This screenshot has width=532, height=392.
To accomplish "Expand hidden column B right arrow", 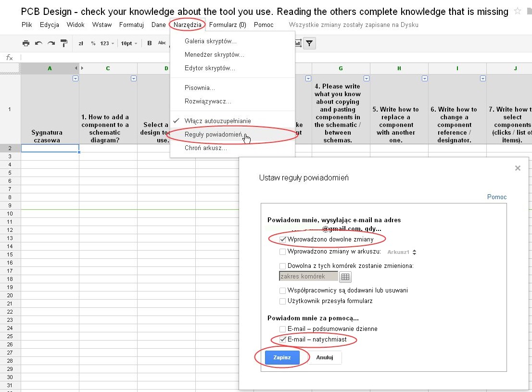I will (x=82, y=68).
